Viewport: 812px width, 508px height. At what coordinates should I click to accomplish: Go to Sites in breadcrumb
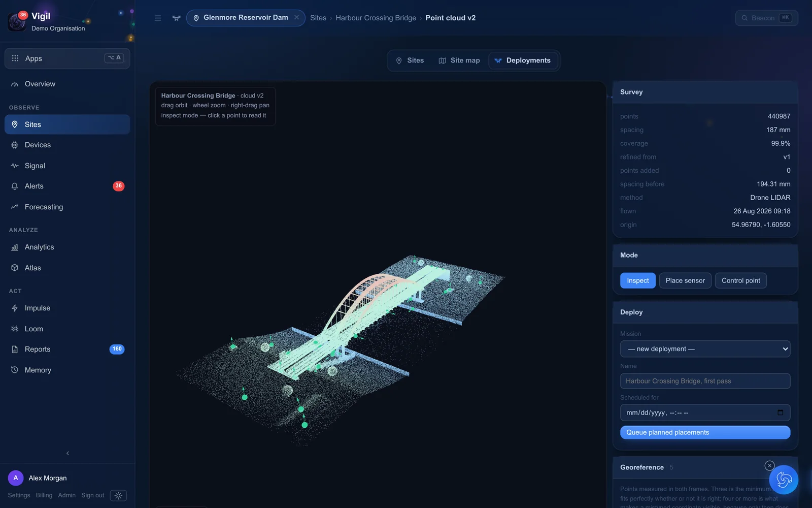pos(318,18)
